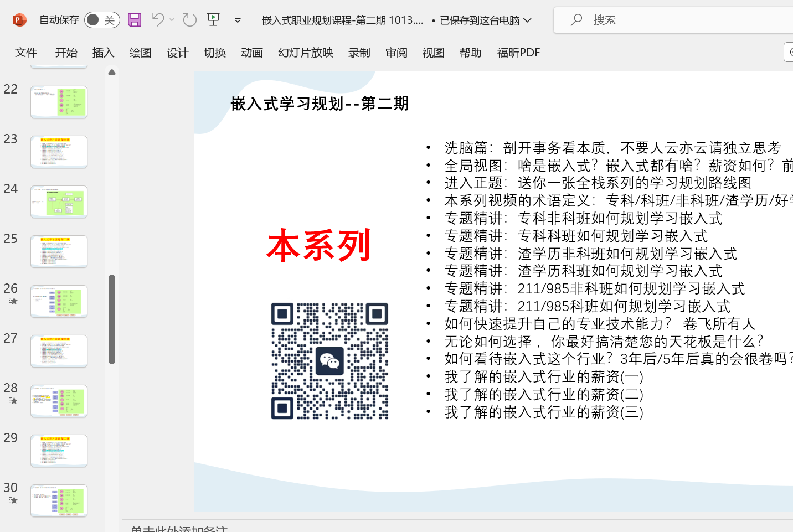The image size is (793, 532).
Task: Click the thumbnail pane scroll-up arrow
Action: 112,72
